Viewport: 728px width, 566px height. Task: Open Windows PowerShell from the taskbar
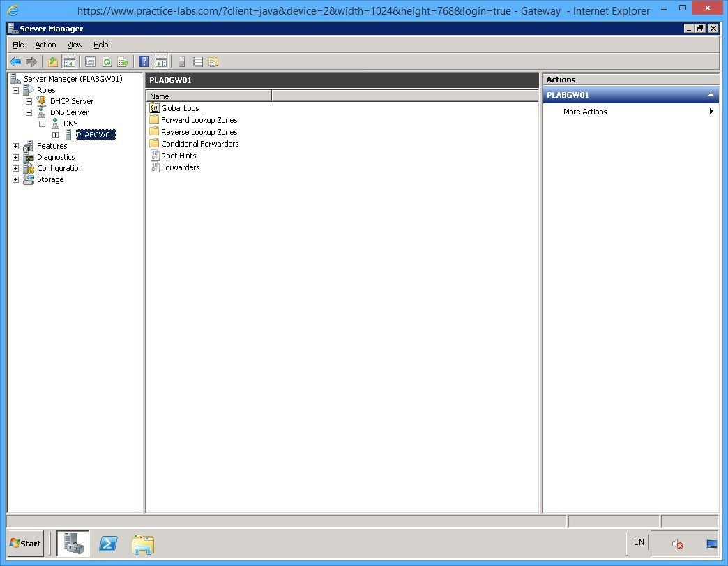click(108, 544)
